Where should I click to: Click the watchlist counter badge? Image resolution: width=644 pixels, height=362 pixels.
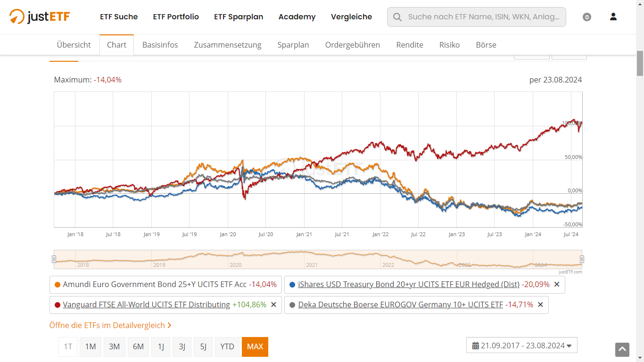(x=587, y=17)
